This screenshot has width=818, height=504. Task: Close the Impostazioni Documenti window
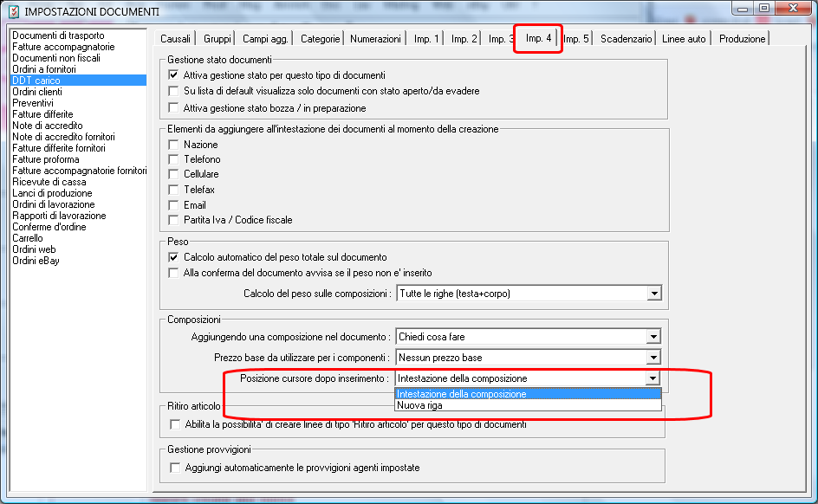point(793,9)
